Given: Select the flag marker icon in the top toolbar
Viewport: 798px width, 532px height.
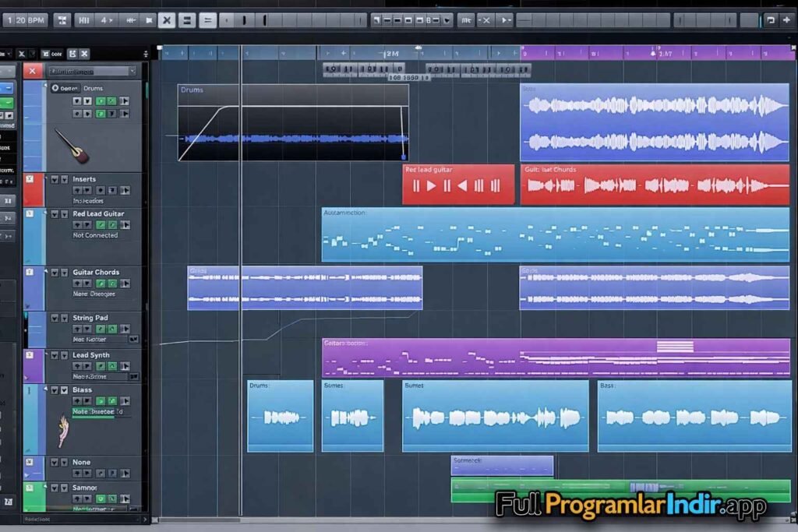Looking at the screenshot, I should [x=148, y=19].
